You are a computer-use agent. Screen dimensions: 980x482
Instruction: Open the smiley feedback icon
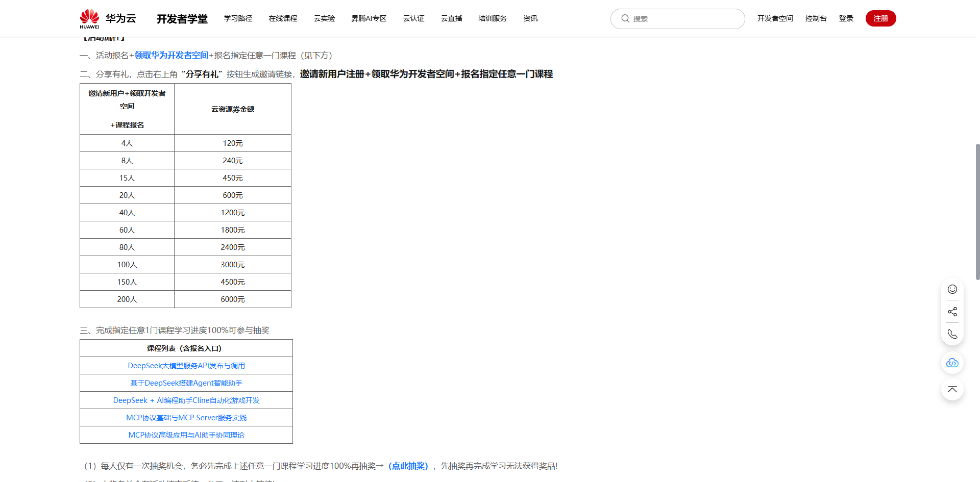[952, 289]
